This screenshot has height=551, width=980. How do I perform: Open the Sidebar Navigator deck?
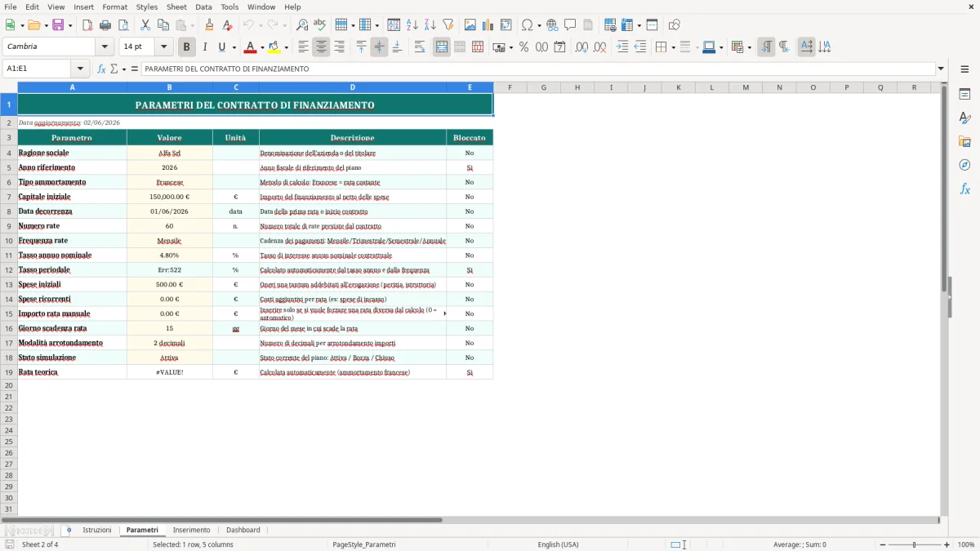(964, 166)
